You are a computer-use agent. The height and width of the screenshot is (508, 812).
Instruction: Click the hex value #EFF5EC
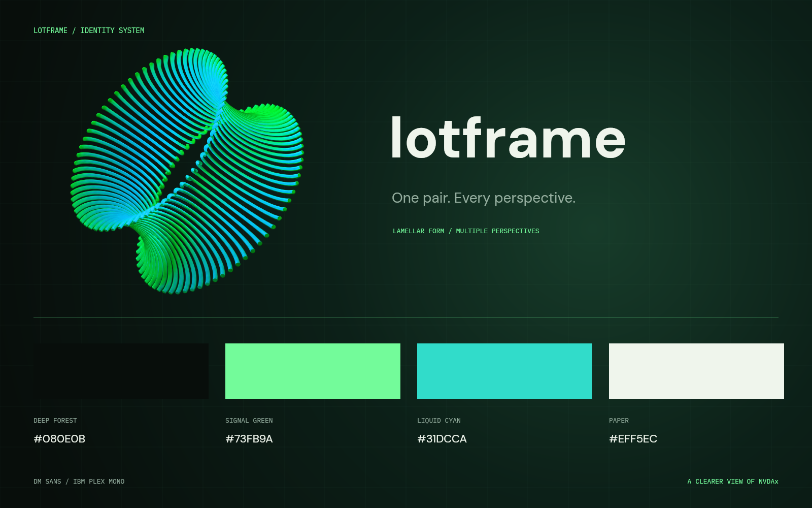[x=633, y=439]
